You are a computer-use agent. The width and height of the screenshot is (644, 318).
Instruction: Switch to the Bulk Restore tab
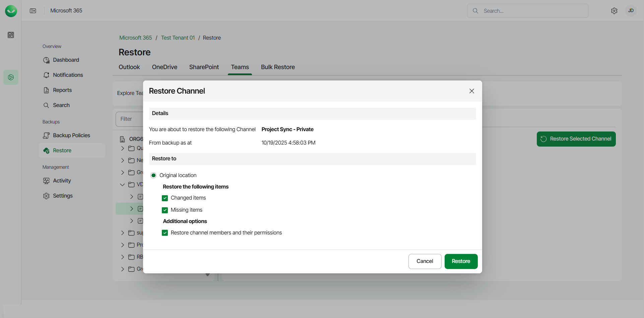278,67
